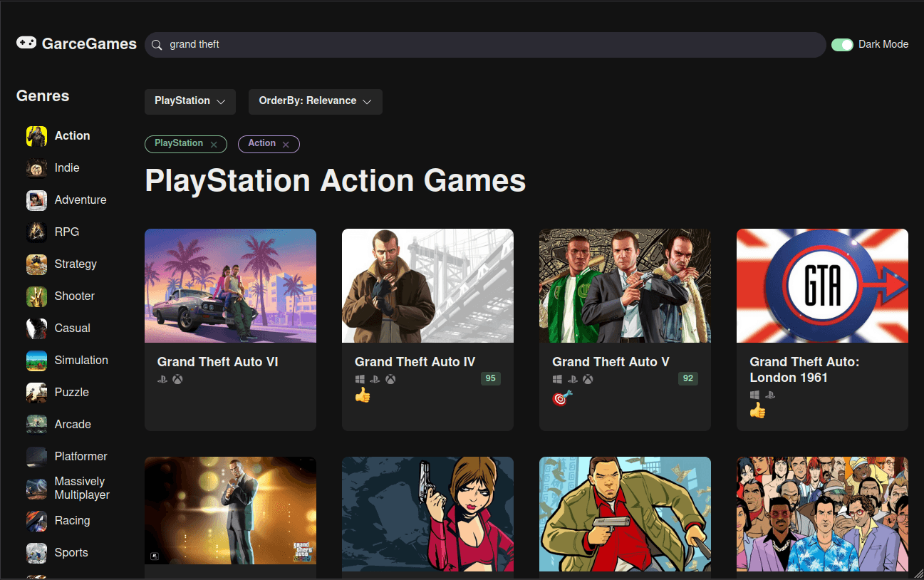Click the search magnifier icon

157,45
